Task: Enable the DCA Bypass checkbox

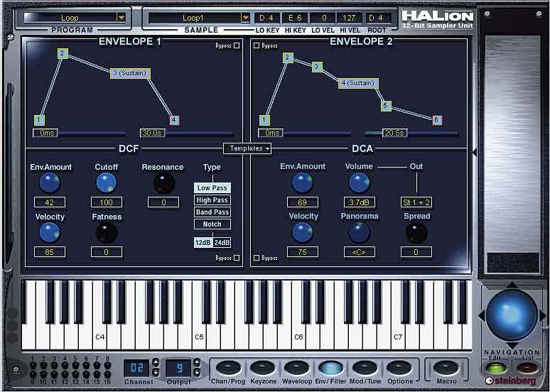Action: 257,258
